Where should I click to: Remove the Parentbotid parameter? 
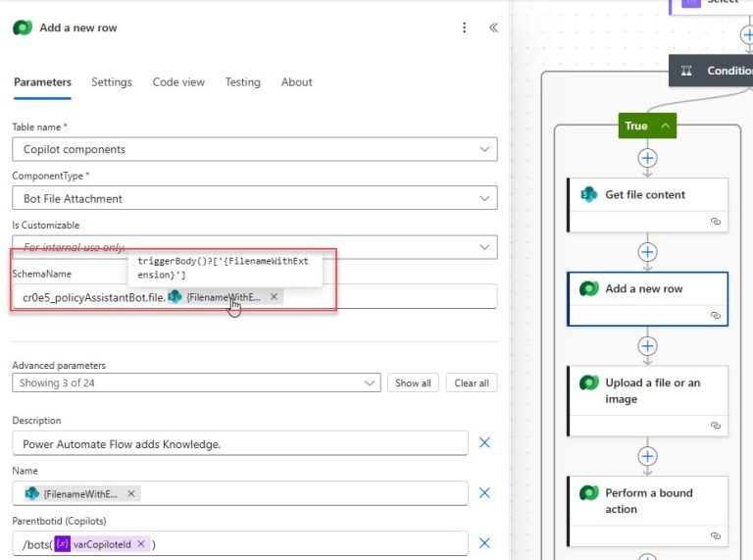(484, 543)
